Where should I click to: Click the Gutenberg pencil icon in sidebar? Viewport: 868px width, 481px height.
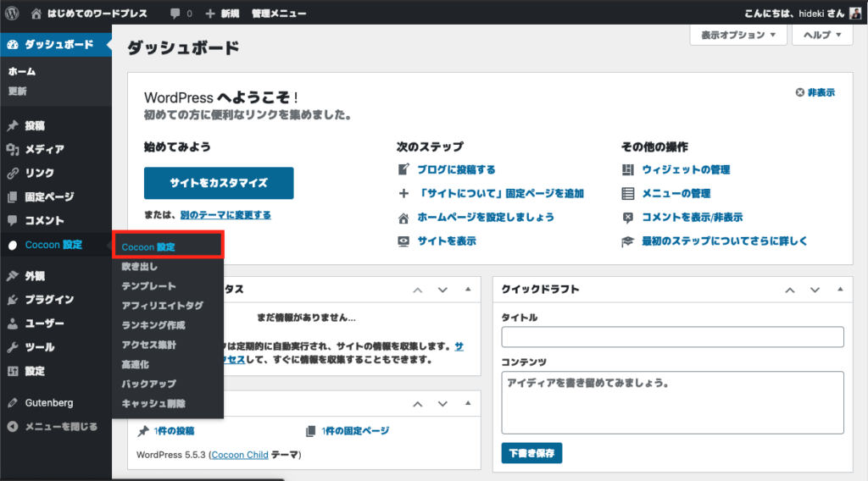pyautogui.click(x=13, y=402)
